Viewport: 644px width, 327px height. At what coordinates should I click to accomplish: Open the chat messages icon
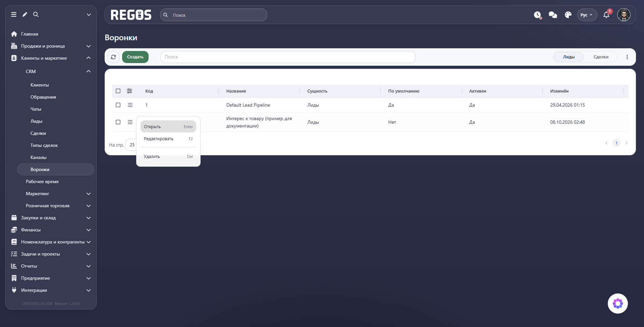click(x=553, y=15)
